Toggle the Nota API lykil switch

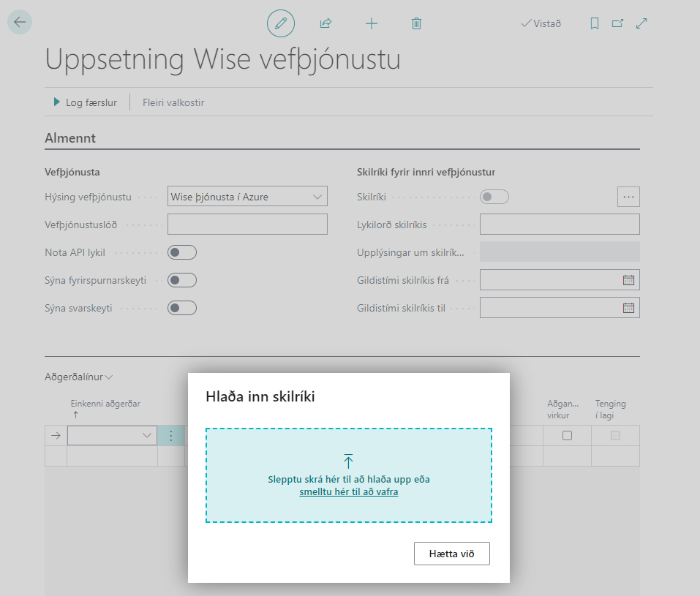(x=182, y=252)
